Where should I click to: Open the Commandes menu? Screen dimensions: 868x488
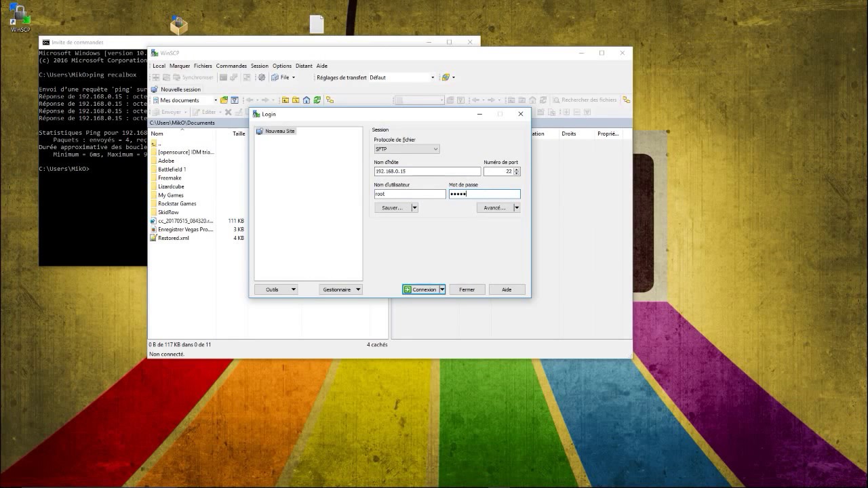point(231,66)
